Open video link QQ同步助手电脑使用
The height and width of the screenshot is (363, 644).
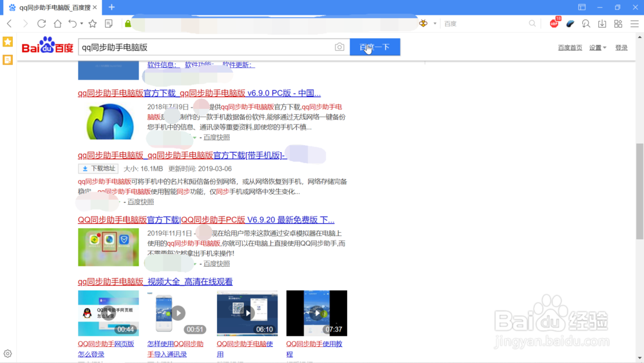(x=245, y=349)
